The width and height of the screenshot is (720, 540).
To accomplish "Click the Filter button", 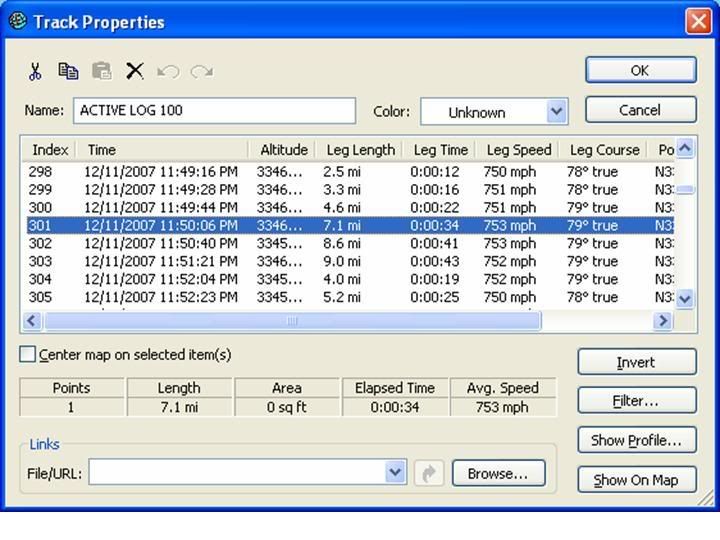I will [x=636, y=401].
